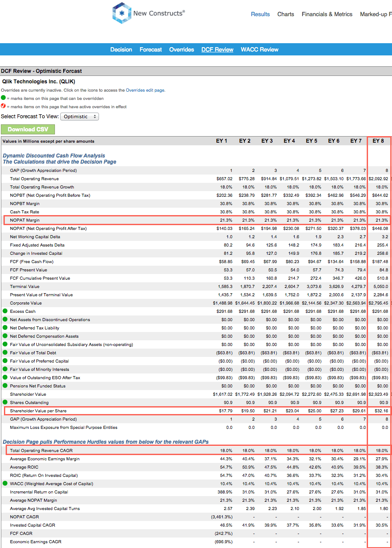The width and height of the screenshot is (392, 548).
Task: Click override dot for Net Assets from Discontinued Operations
Action: 5,319
